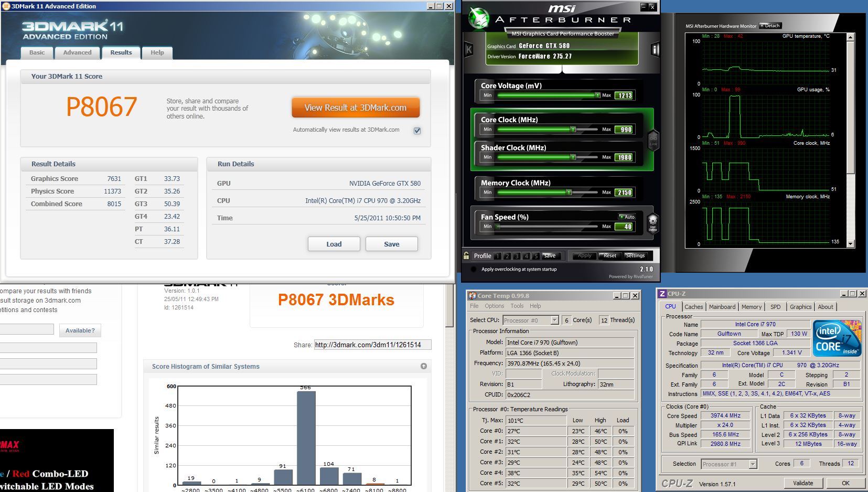Toggle the Link clocks chain icon in Afterburner
The image size is (868, 492).
coord(653,141)
